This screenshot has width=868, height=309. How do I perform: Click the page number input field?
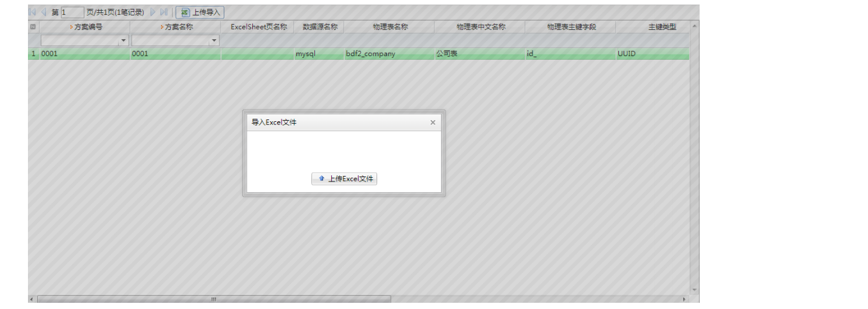point(72,12)
